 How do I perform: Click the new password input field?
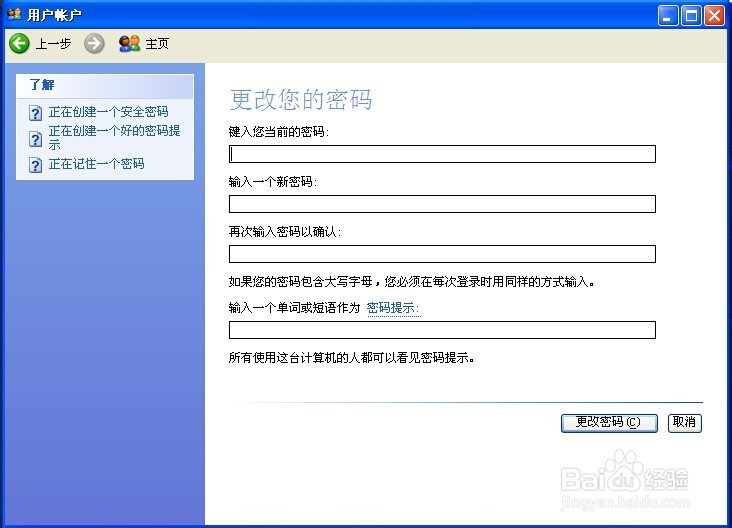(442, 204)
